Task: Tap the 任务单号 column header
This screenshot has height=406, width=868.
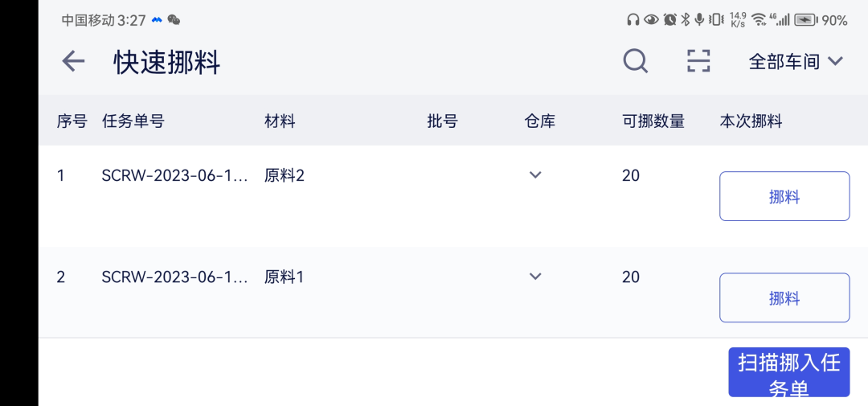Action: click(x=133, y=121)
